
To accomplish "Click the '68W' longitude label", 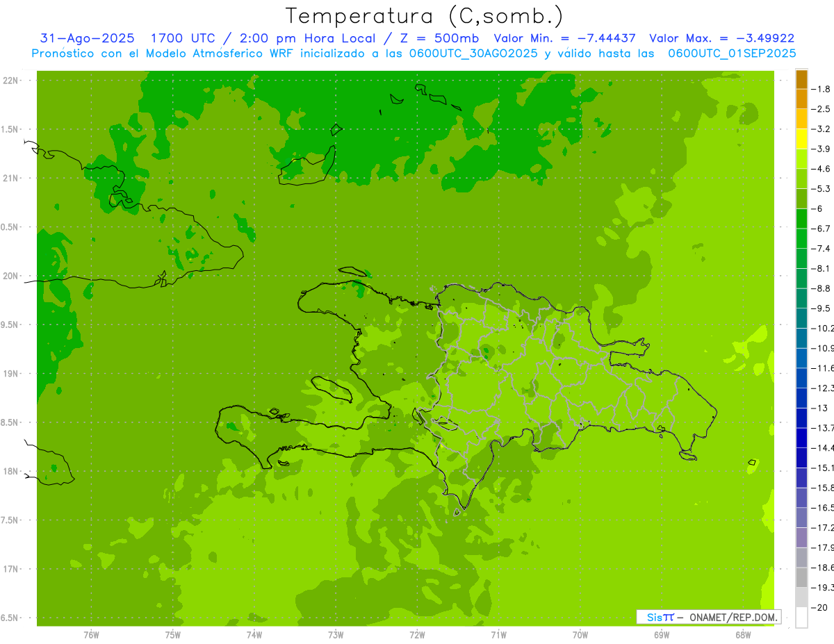I will coord(743,635).
